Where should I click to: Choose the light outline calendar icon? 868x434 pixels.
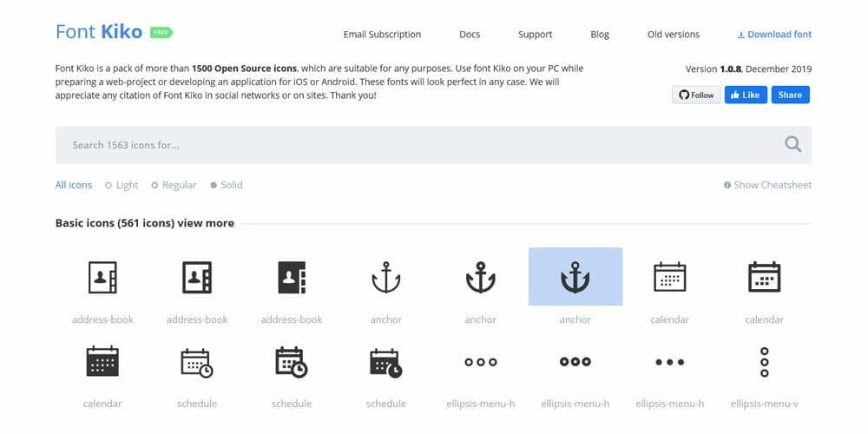pyautogui.click(x=670, y=277)
